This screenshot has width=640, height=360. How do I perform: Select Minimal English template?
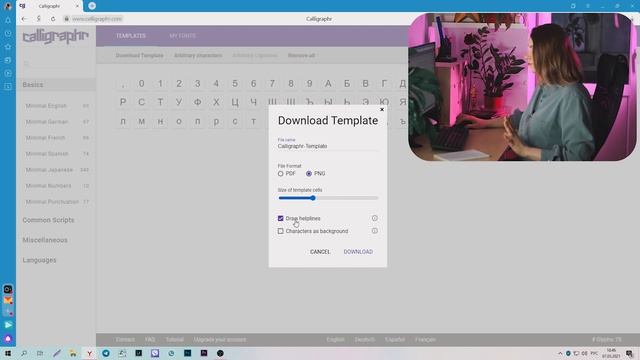[56, 106]
